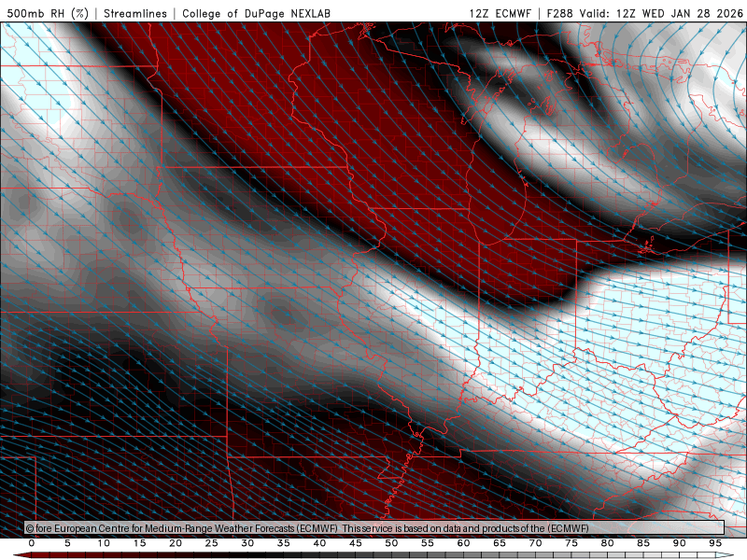The height and width of the screenshot is (560, 747).
Task: Click "College of DuPage NEXLAB" header text
Action: tap(256, 13)
